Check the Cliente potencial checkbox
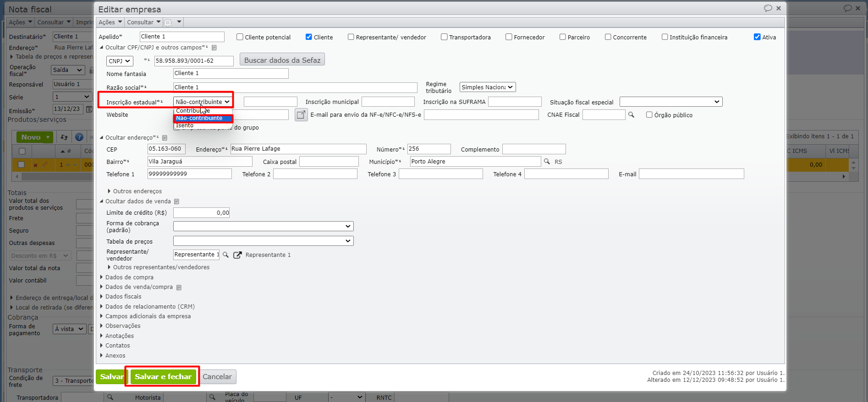The width and height of the screenshot is (868, 402). 240,37
